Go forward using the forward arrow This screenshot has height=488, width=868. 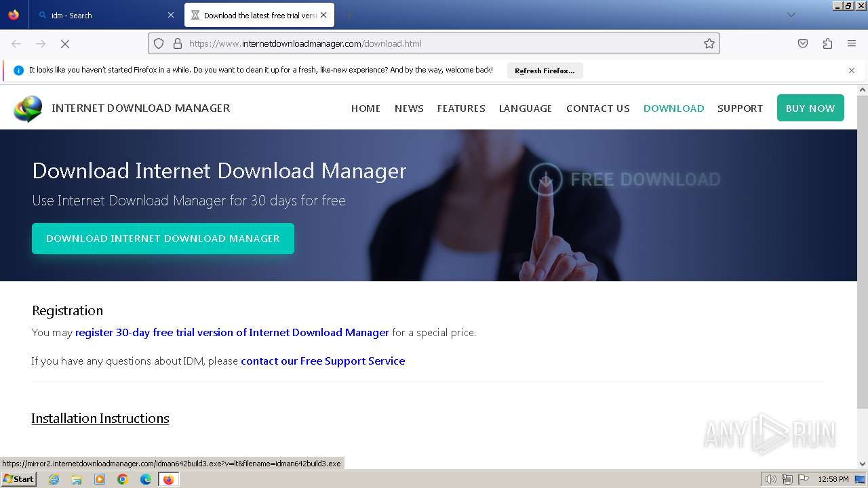(x=41, y=43)
